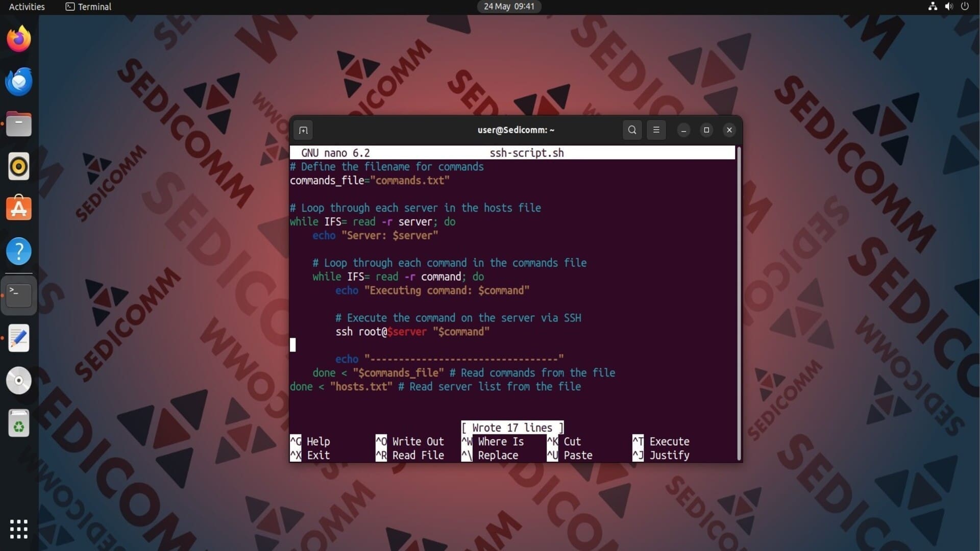Viewport: 980px width, 551px height.
Task: Click the volume speaker icon
Action: pyautogui.click(x=949, y=7)
